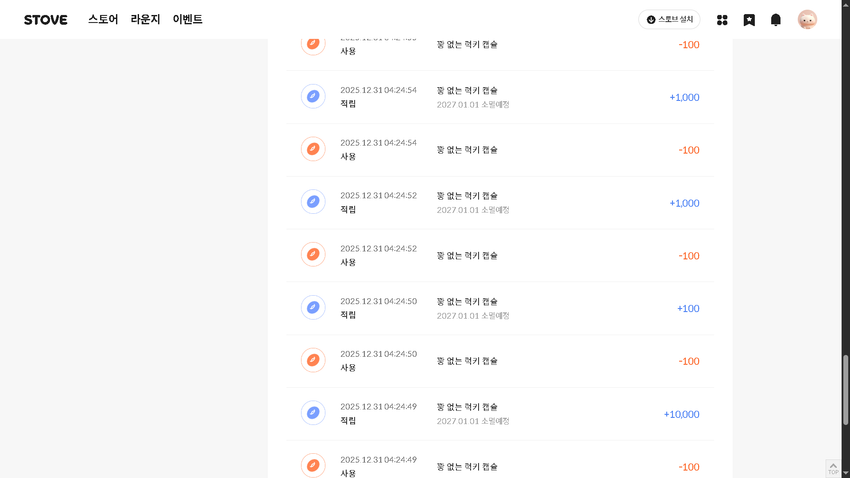Screen dimensions: 850x478
Task: Click the profile avatar picture
Action: pos(807,20)
